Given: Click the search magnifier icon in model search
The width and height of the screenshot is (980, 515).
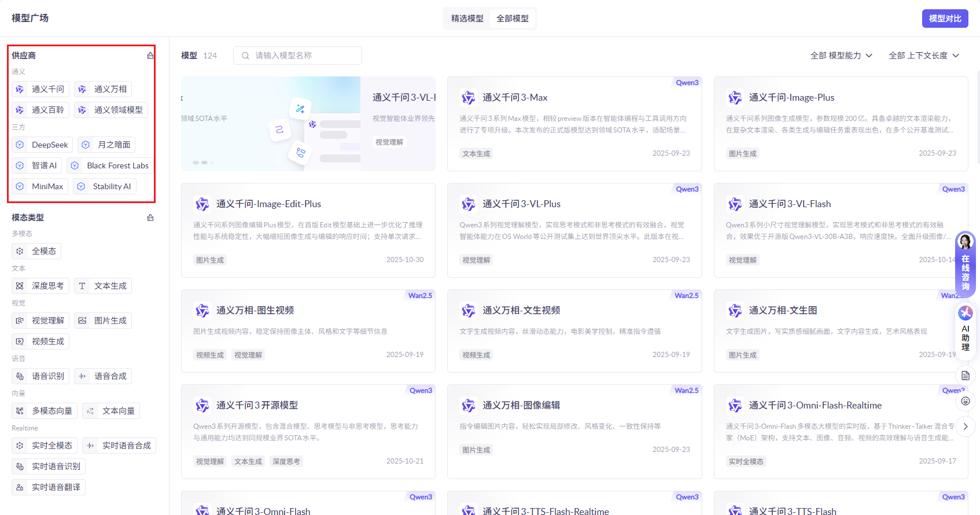Looking at the screenshot, I should (x=245, y=56).
